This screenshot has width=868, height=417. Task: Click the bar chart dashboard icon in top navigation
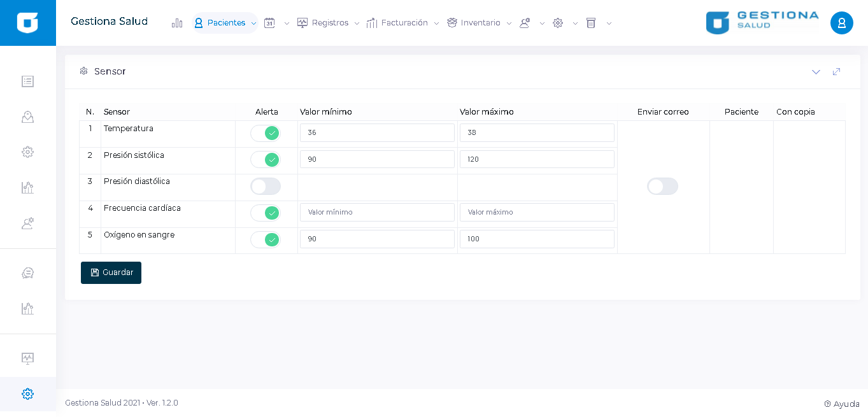coord(177,23)
